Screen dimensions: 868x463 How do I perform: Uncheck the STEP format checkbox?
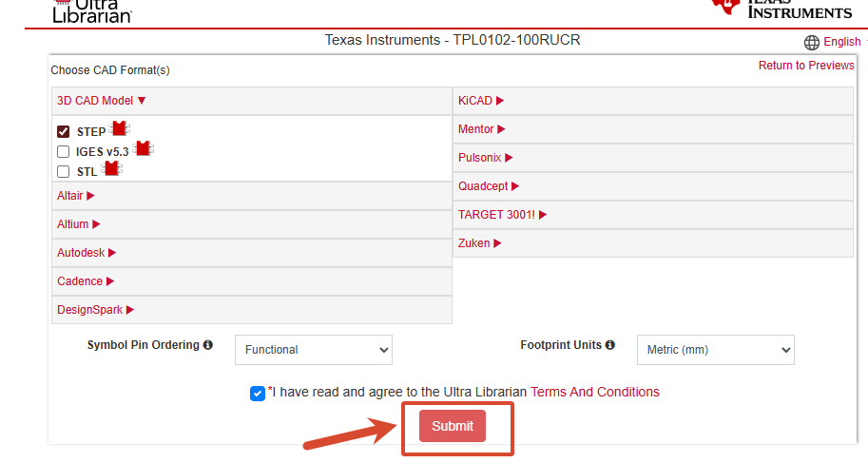(63, 132)
